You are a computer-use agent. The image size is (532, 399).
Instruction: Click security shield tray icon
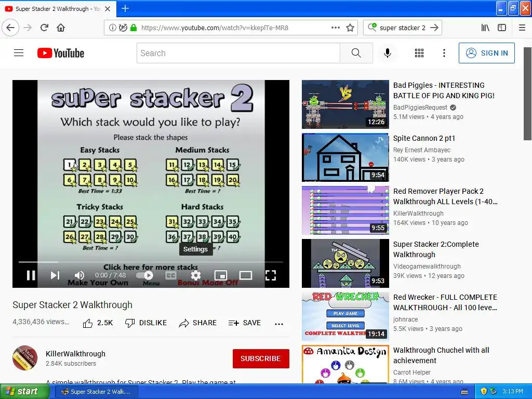point(484,392)
